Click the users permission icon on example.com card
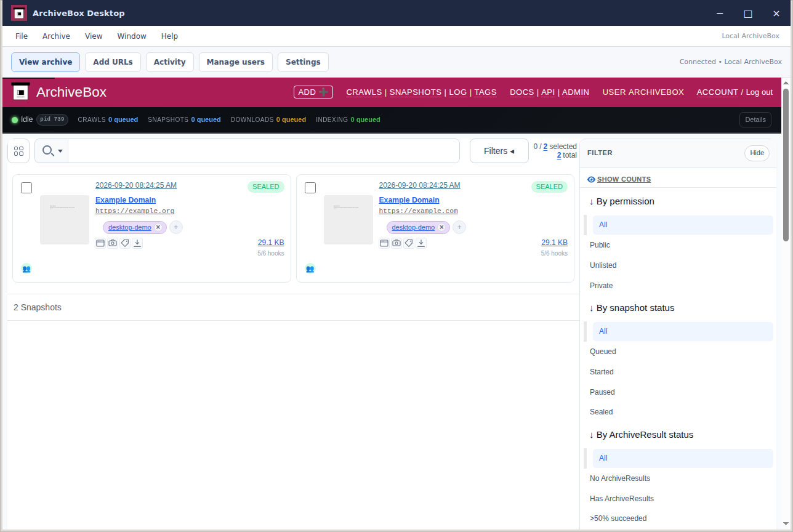793x532 pixels. click(x=310, y=268)
